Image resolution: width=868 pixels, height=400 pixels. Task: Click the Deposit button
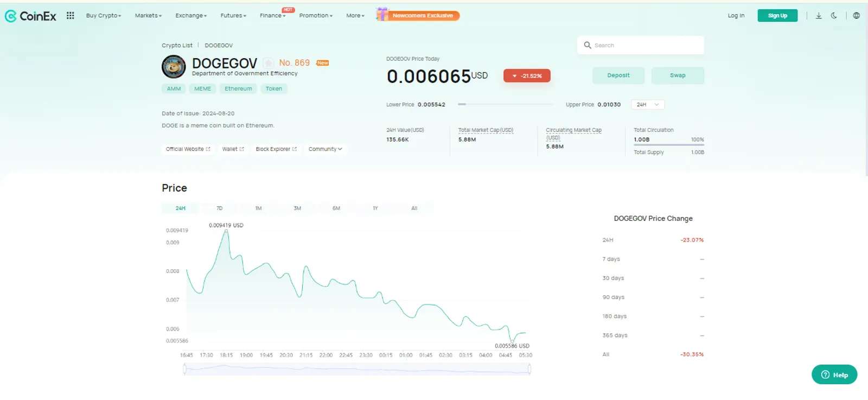pos(618,75)
